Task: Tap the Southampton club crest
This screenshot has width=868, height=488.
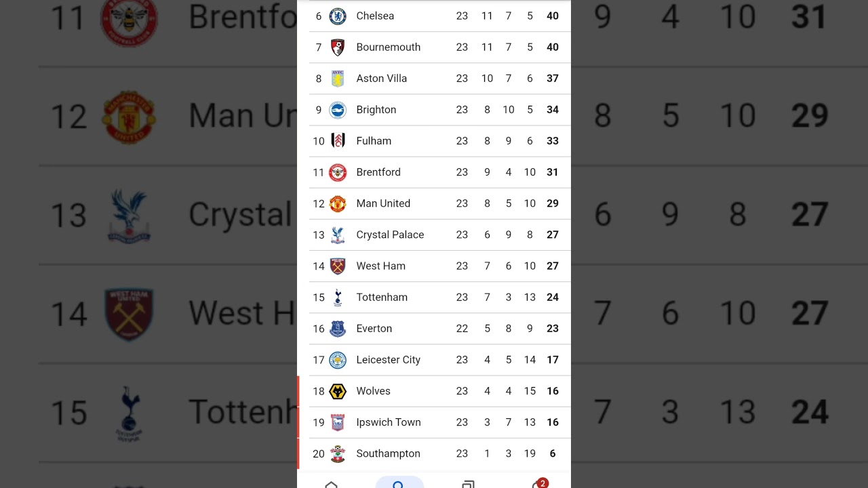Action: [338, 453]
